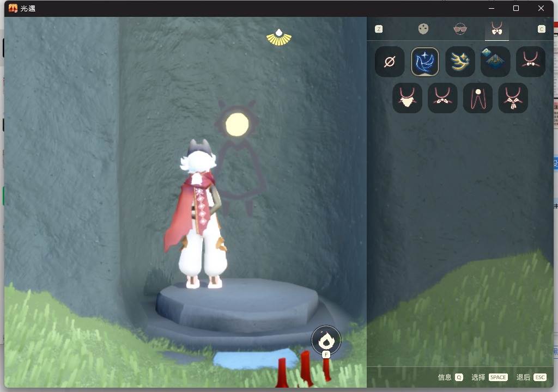Pick the teal diamond mountain pendant
Screen dimensions: 558x392
click(x=495, y=62)
